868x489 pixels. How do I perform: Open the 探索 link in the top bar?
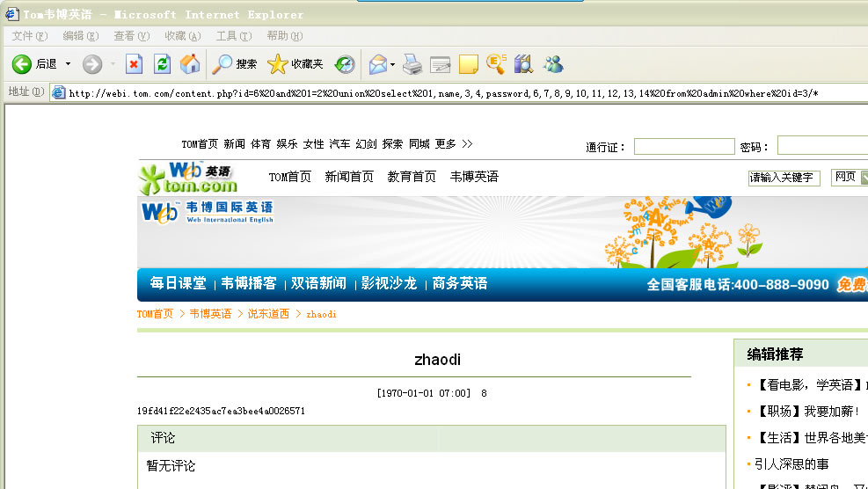(392, 144)
